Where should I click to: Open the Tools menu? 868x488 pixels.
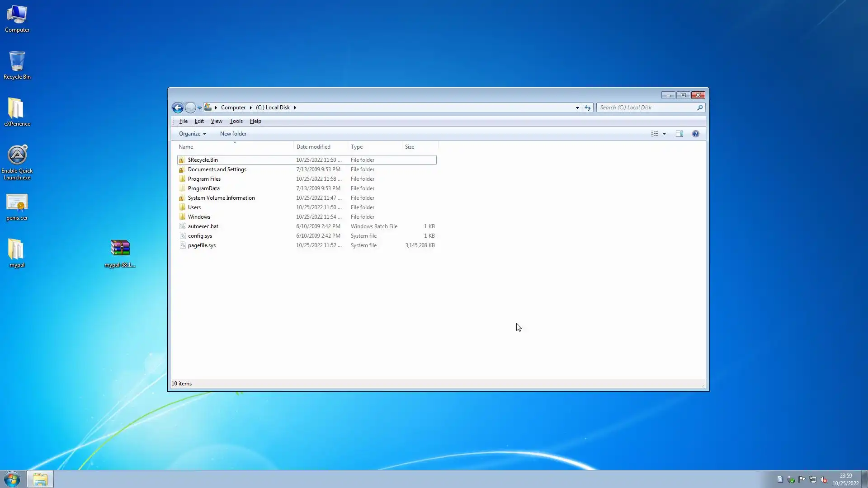click(x=236, y=121)
